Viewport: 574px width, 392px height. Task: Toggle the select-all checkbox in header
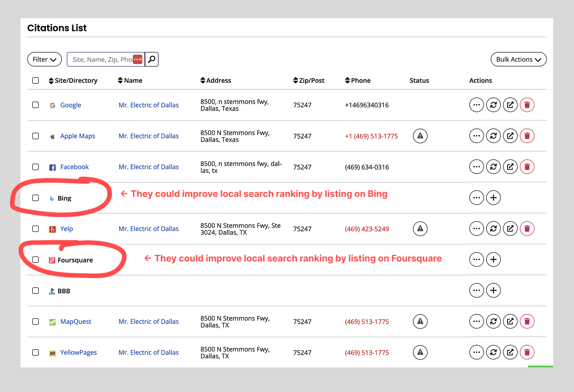click(35, 80)
